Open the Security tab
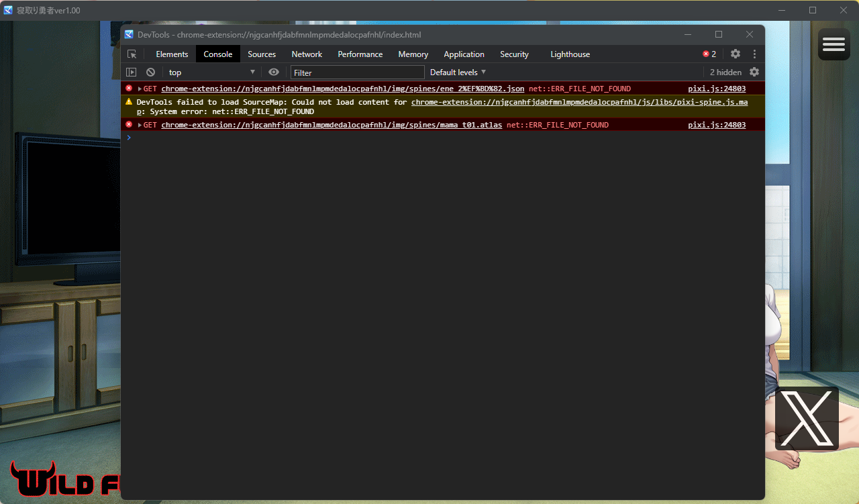This screenshot has height=504, width=859. (514, 54)
